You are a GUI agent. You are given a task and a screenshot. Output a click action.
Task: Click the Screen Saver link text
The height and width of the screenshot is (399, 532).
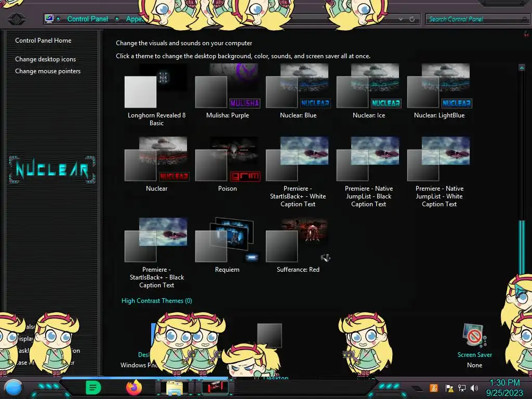point(474,354)
